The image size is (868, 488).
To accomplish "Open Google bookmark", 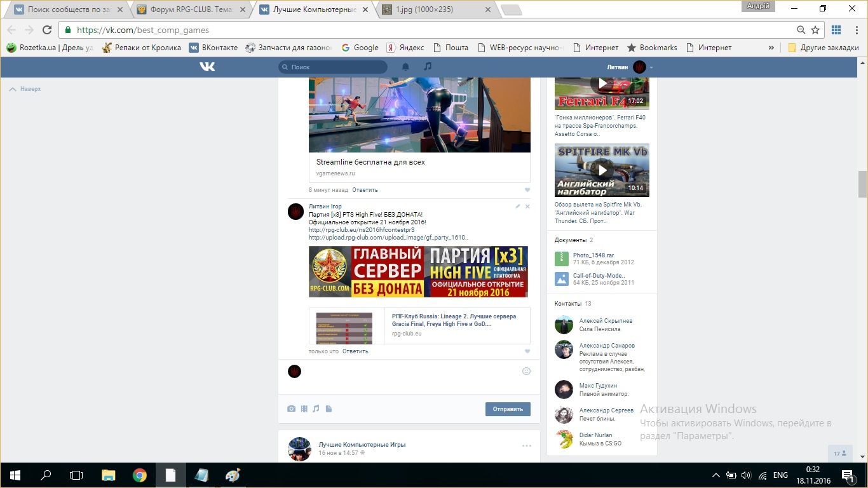I will 360,48.
